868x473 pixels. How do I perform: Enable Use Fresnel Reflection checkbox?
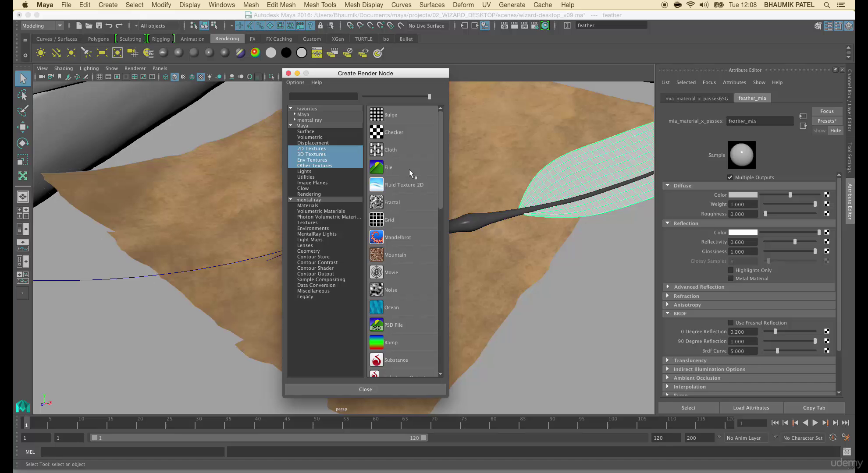click(730, 322)
